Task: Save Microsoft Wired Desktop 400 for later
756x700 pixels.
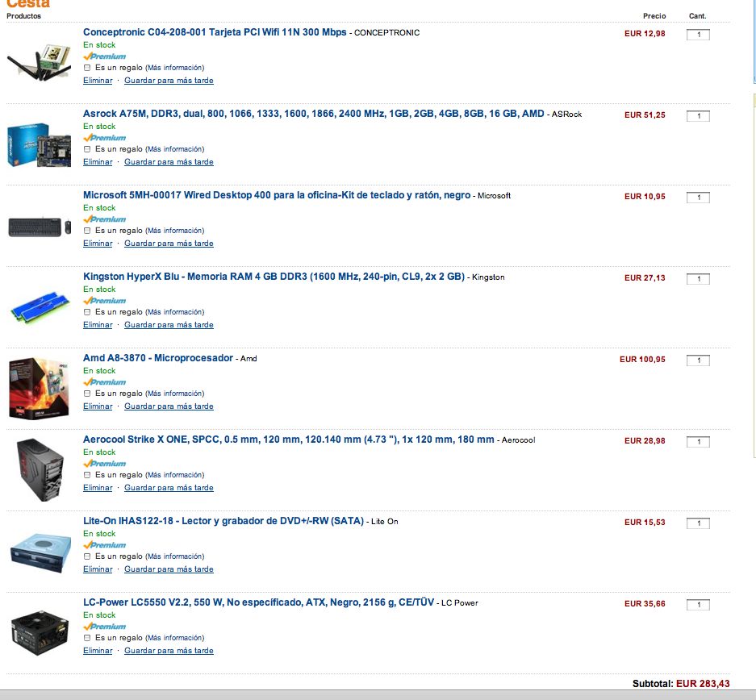Action: coord(169,244)
